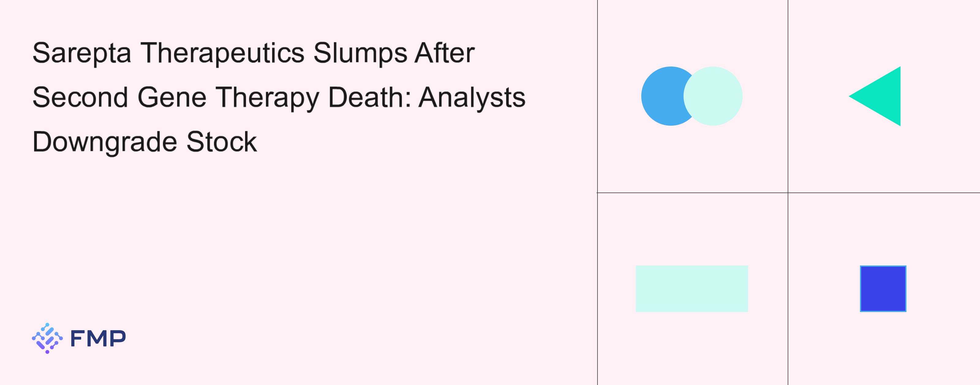Image resolution: width=980 pixels, height=385 pixels.
Task: Click the word Therapeutics in headline
Action: tap(223, 53)
